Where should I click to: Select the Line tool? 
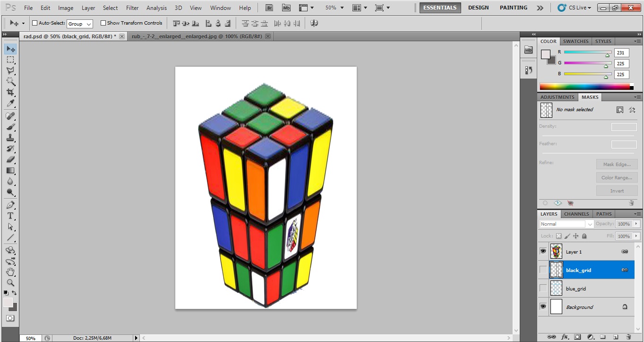point(10,238)
